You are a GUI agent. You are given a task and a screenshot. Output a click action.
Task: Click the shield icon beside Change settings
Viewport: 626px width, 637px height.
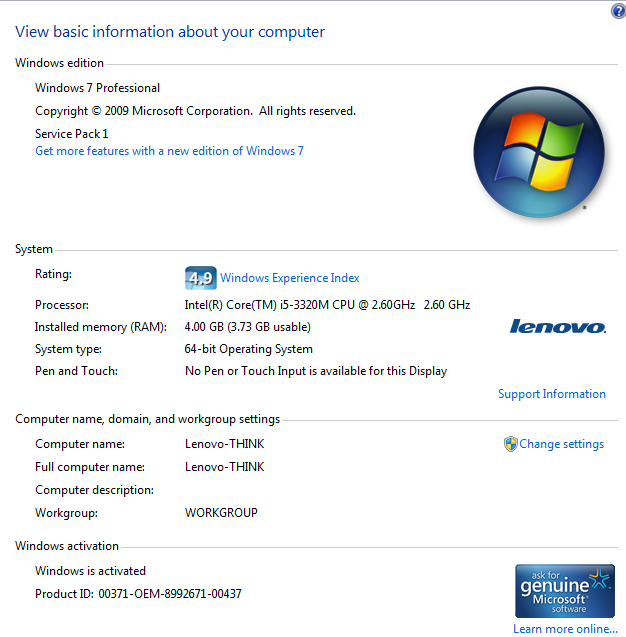coord(511,444)
